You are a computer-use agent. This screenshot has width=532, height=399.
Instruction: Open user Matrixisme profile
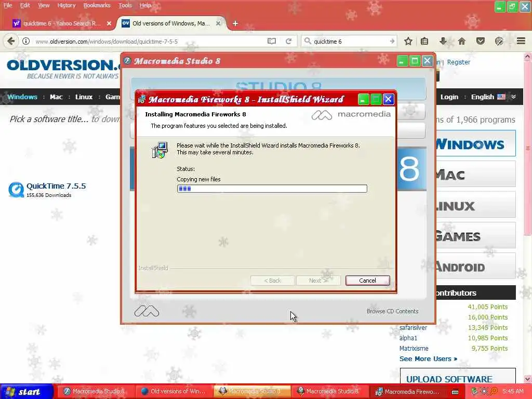click(414, 349)
